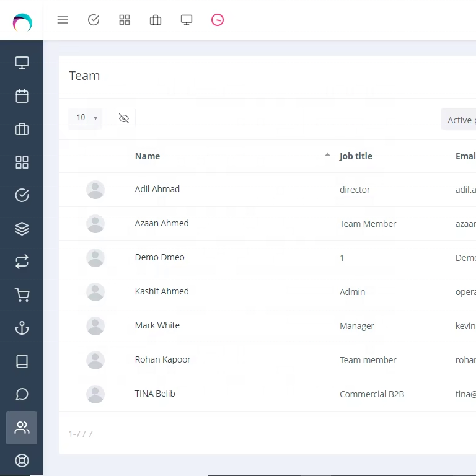This screenshot has height=476, width=476.
Task: Open Dashboard monitor icon in sidebar
Action: [x=22, y=63]
